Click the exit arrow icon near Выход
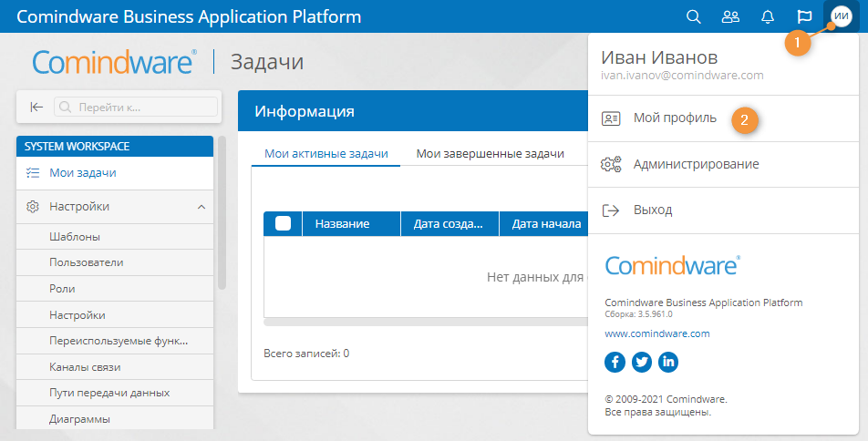 (611, 210)
